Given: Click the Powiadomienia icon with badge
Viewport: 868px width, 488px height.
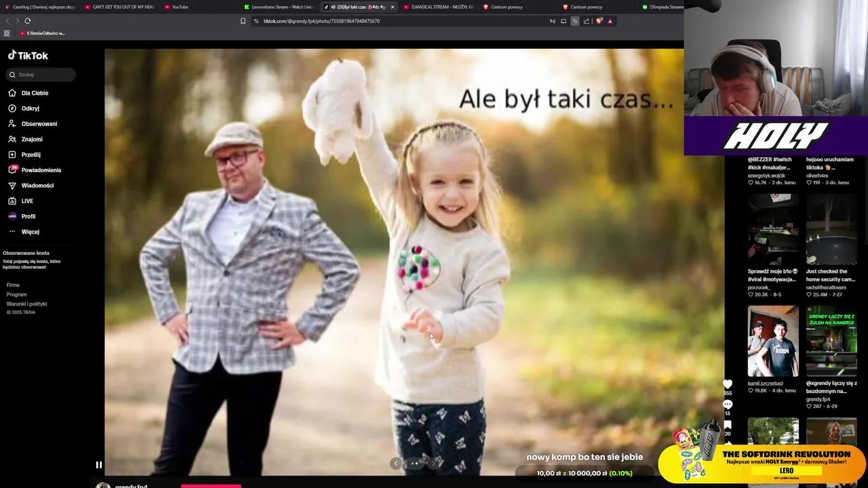Looking at the screenshot, I should pos(12,170).
